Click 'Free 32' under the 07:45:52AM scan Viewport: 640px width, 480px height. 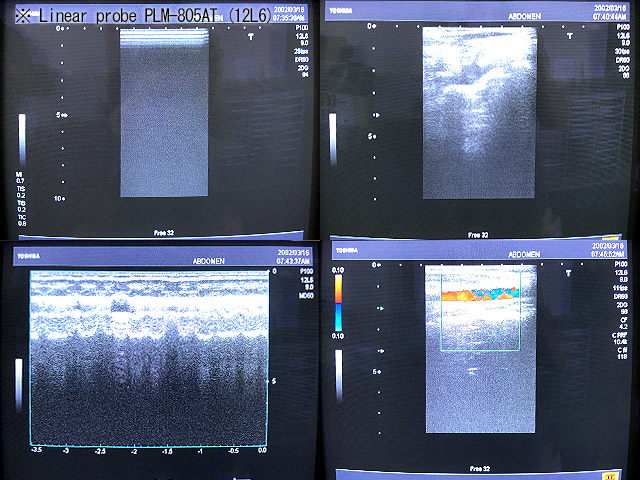click(480, 469)
